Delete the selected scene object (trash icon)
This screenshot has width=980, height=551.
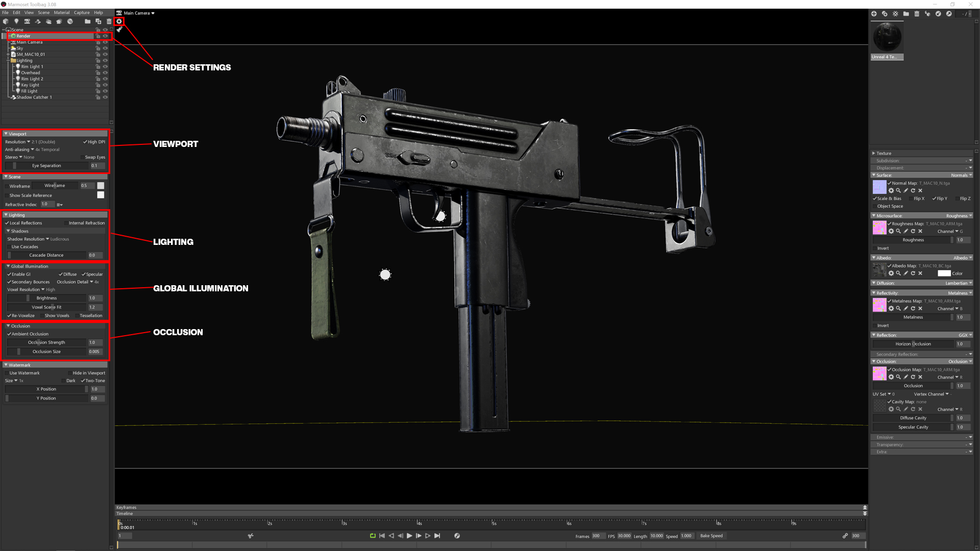[x=109, y=21]
